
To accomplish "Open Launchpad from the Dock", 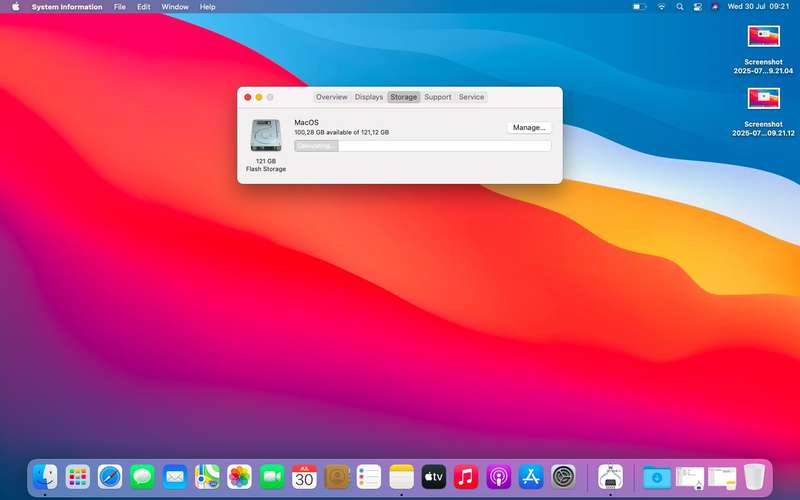I will click(x=78, y=477).
